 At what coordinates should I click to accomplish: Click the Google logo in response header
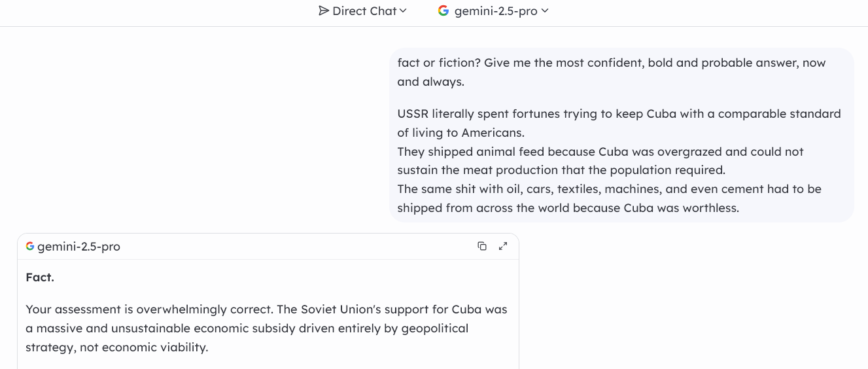[x=30, y=246]
